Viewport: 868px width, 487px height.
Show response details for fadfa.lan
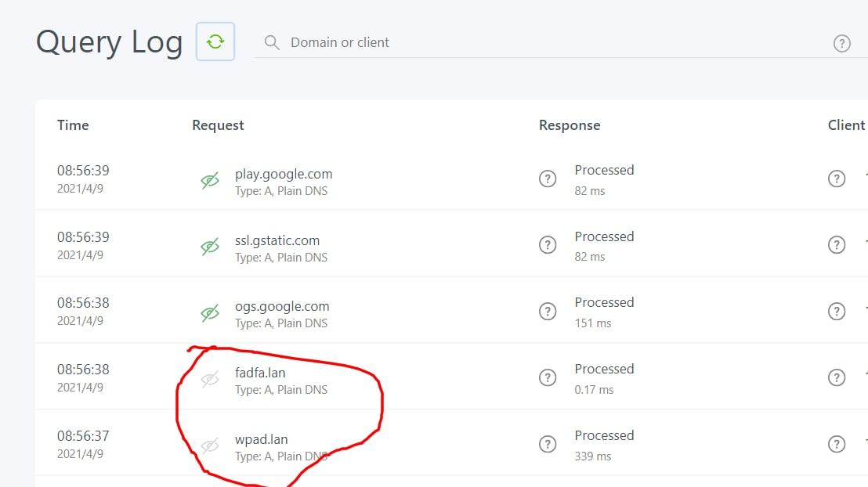pyautogui.click(x=548, y=377)
